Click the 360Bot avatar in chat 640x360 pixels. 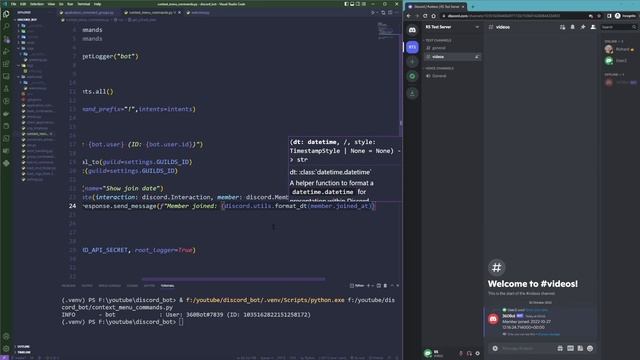click(x=493, y=319)
